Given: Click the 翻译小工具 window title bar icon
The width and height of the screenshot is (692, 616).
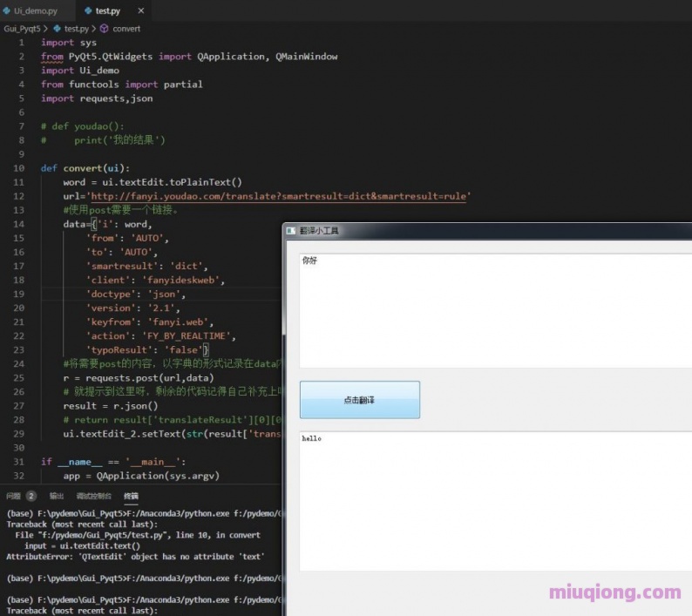Looking at the screenshot, I should (x=291, y=231).
